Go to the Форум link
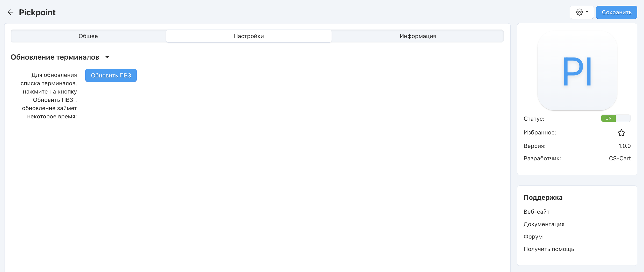Screen dimensions: 644x272 click(533, 237)
